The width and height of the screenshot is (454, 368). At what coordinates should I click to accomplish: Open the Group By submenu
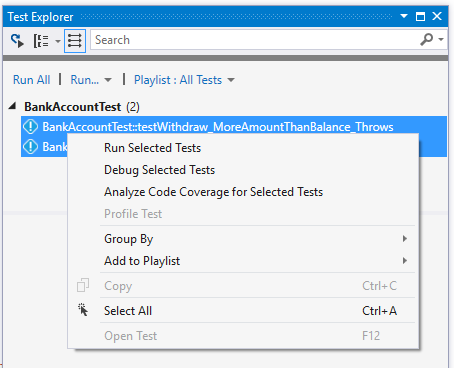tap(243, 239)
